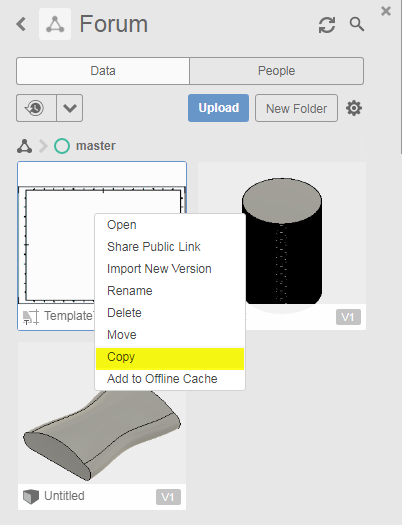The image size is (402, 525).
Task: Close the data panel
Action: pyautogui.click(x=386, y=11)
